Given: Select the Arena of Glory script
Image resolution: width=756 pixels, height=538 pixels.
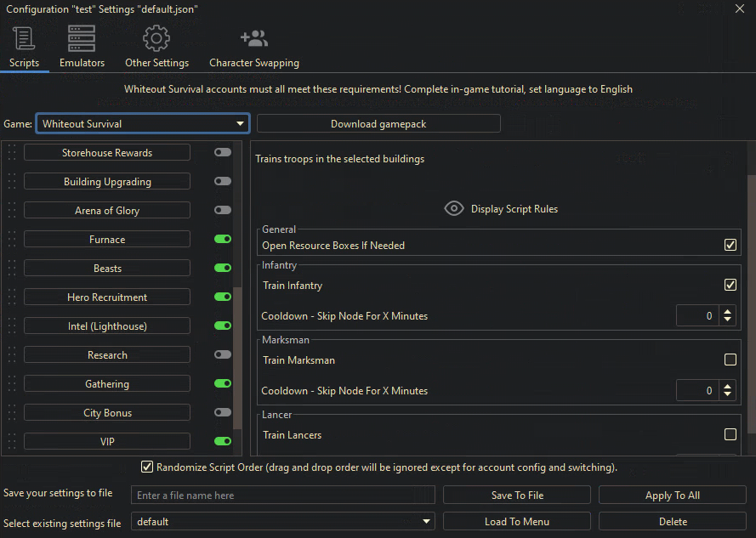Looking at the screenshot, I should coord(107,210).
